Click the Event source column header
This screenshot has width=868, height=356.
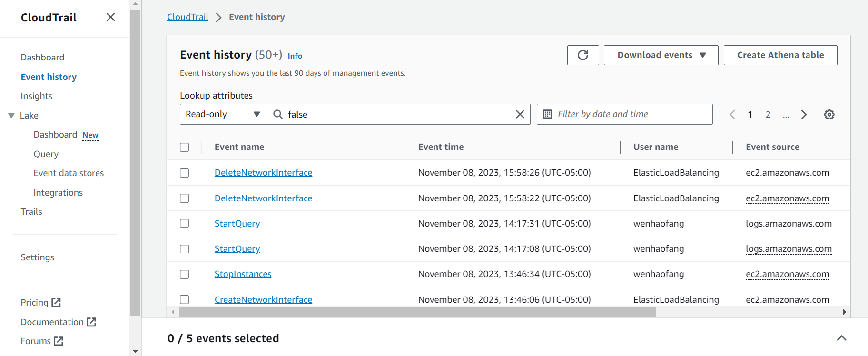[772, 147]
